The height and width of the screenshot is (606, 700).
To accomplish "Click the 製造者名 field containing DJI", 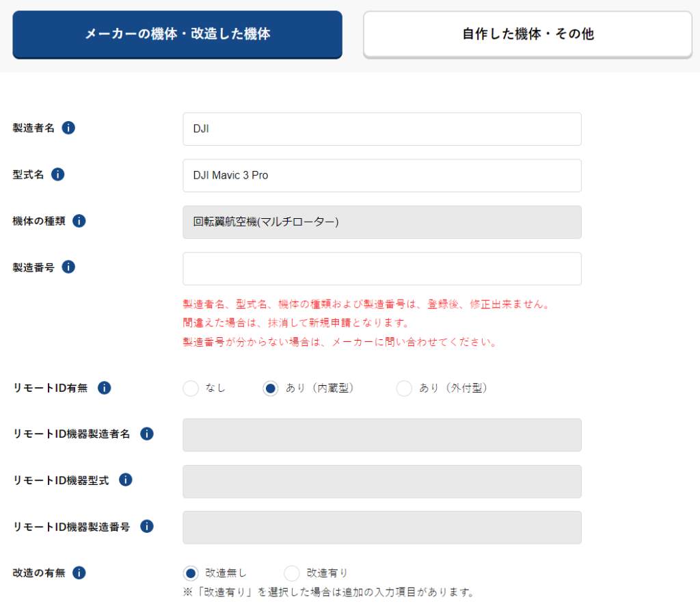I will coord(381,129).
